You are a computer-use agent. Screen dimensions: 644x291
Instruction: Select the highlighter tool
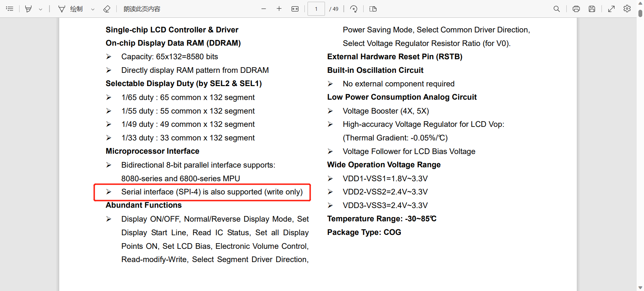(x=29, y=9)
